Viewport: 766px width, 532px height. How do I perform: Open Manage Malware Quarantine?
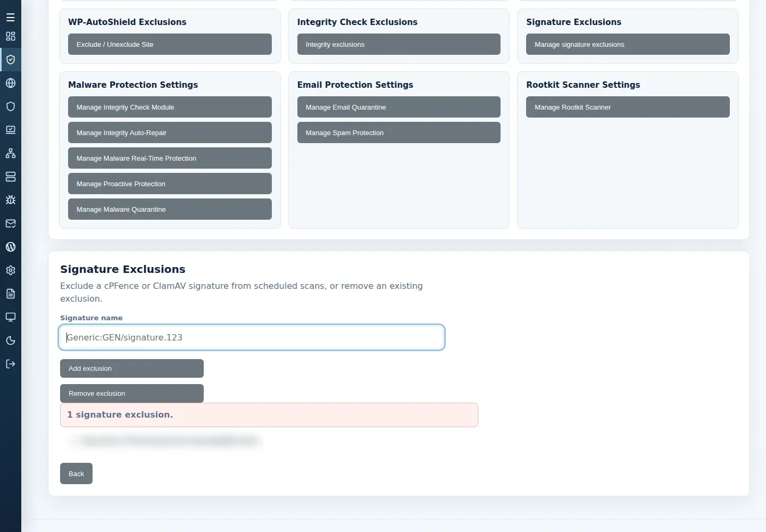[x=170, y=209]
